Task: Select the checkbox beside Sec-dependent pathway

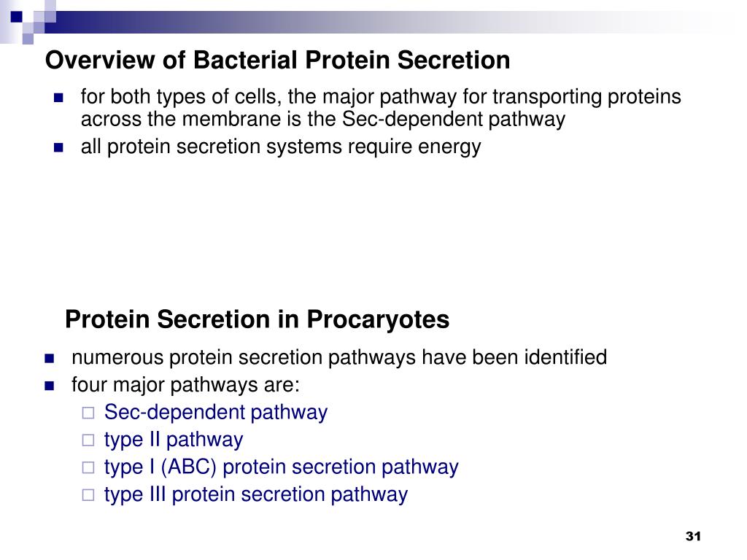Action: 88,413
